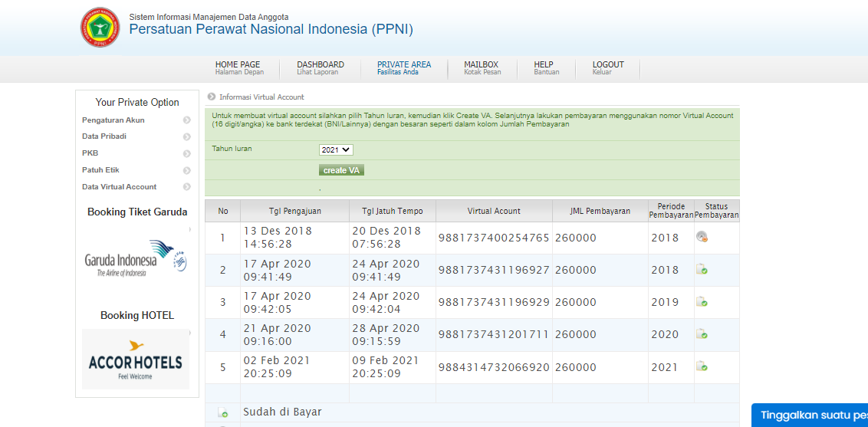Open the Tinggalkan suatu pesan chat widget
This screenshot has height=427, width=868.
pyautogui.click(x=810, y=416)
